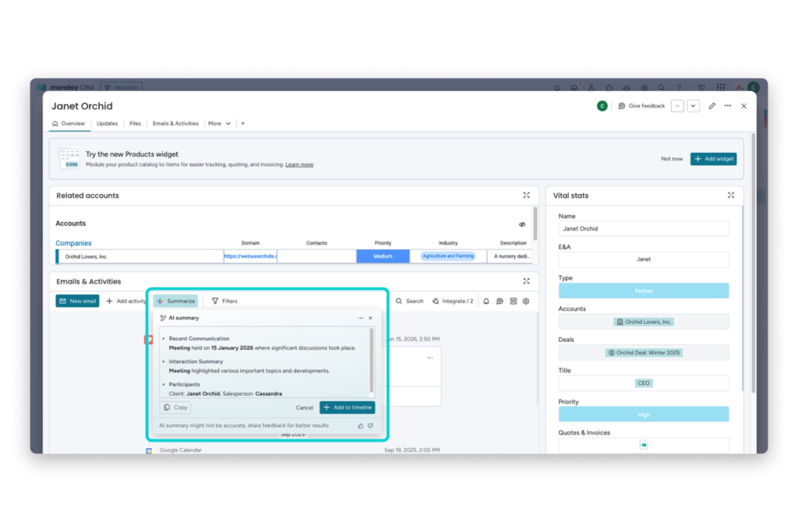Switch to the Files tab
The width and height of the screenshot is (798, 532).
(x=135, y=124)
